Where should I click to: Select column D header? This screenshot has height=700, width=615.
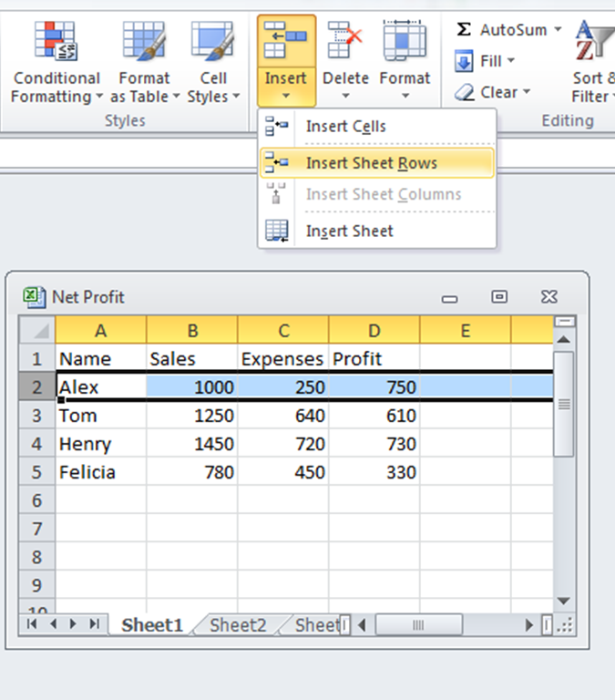374,330
